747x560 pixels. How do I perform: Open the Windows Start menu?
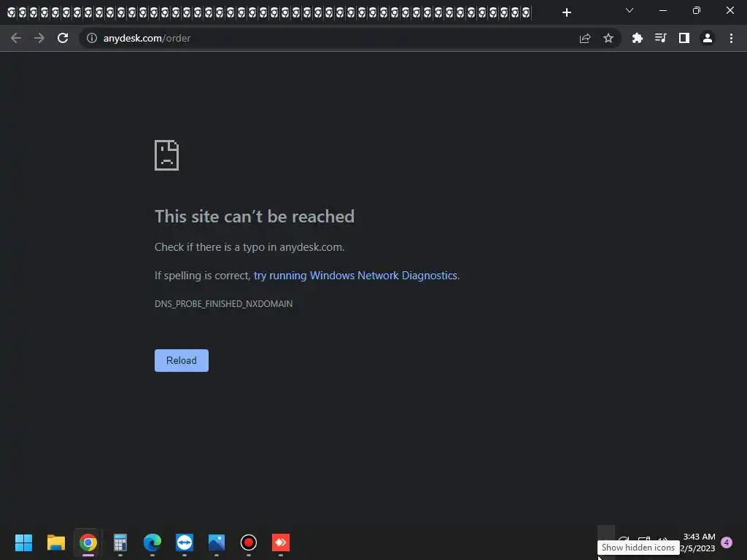[x=23, y=542]
